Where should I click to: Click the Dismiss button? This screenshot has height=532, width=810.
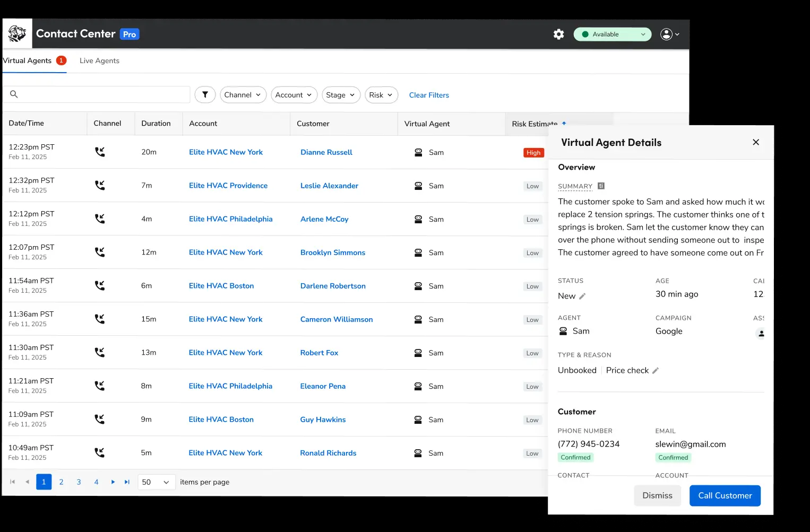(657, 495)
